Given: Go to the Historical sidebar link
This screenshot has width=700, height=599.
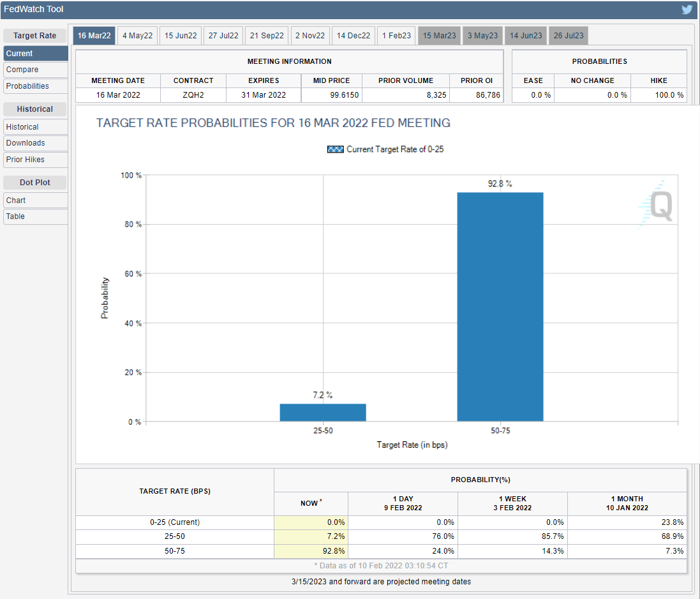Looking at the screenshot, I should [x=35, y=127].
